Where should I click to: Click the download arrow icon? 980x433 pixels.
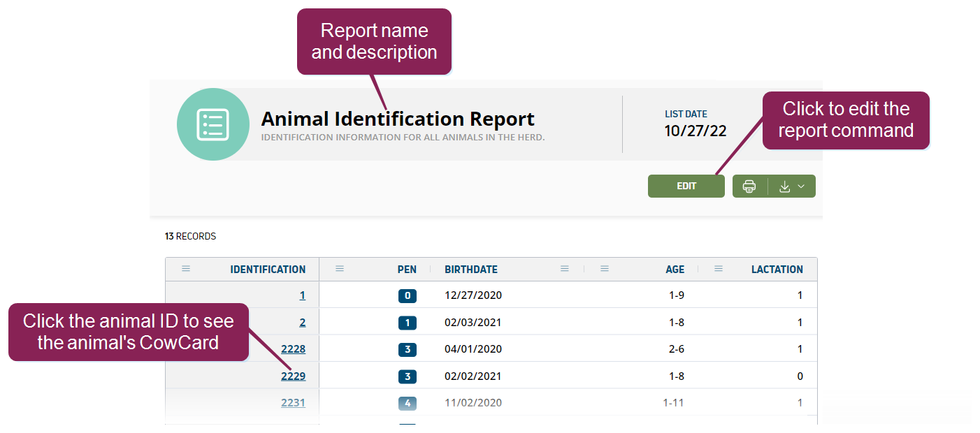pyautogui.click(x=784, y=186)
